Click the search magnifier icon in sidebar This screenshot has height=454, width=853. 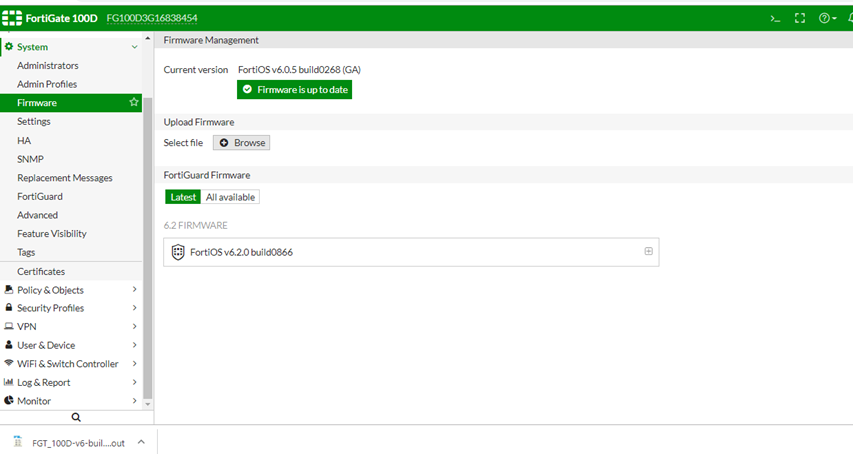pyautogui.click(x=76, y=417)
